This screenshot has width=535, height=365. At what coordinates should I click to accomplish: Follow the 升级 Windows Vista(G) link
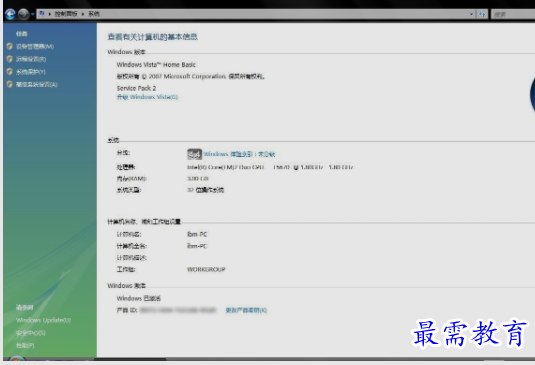(x=147, y=97)
